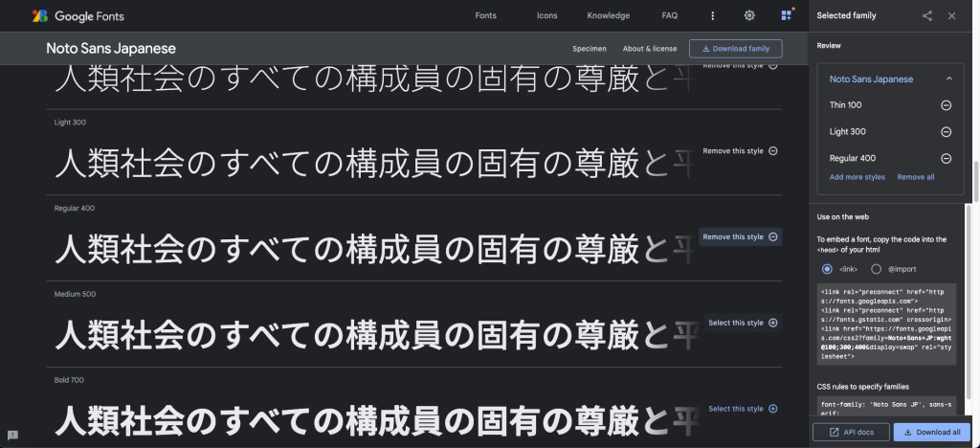The image size is (980, 448).
Task: Open the Knowledge navigation item
Action: (608, 15)
